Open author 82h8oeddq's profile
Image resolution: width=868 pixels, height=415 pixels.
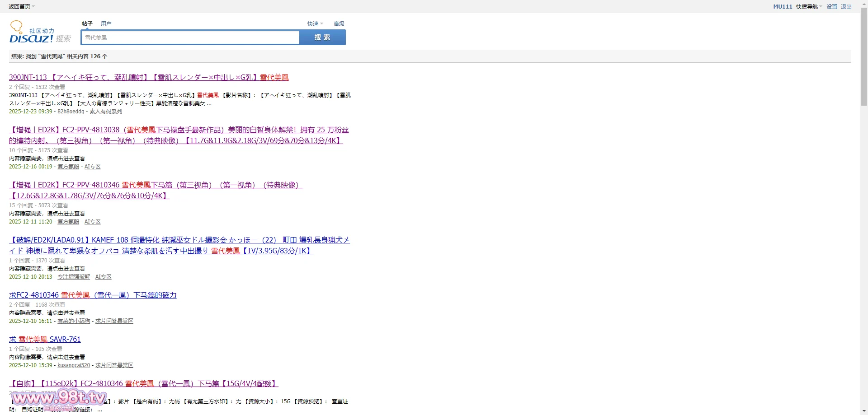[71, 112]
